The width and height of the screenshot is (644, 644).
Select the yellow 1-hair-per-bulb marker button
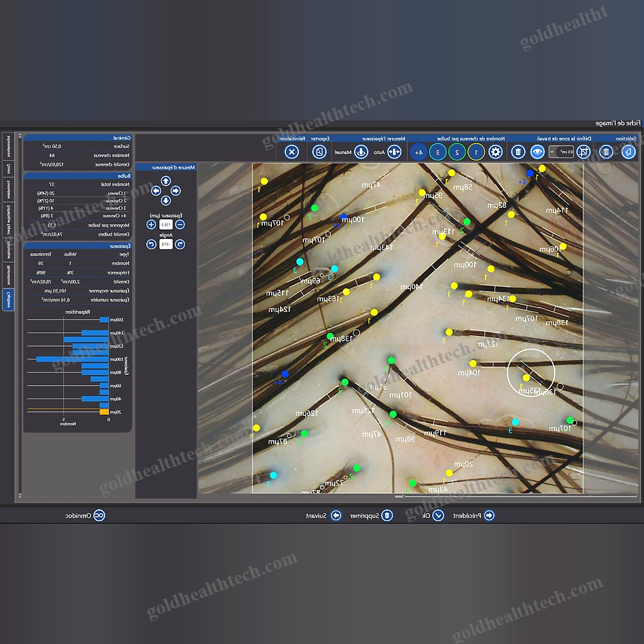476,152
